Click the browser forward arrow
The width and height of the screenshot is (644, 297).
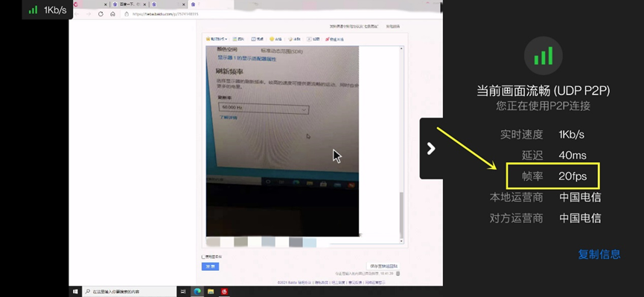pyautogui.click(x=89, y=14)
